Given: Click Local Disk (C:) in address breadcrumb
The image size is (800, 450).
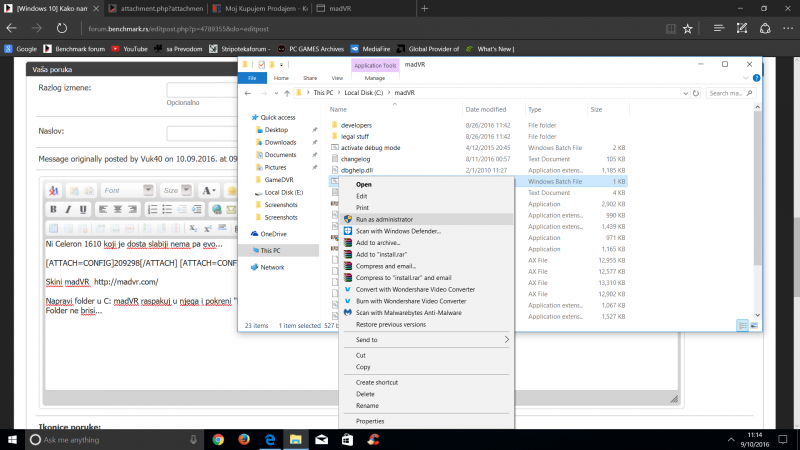Looking at the screenshot, I should [363, 93].
